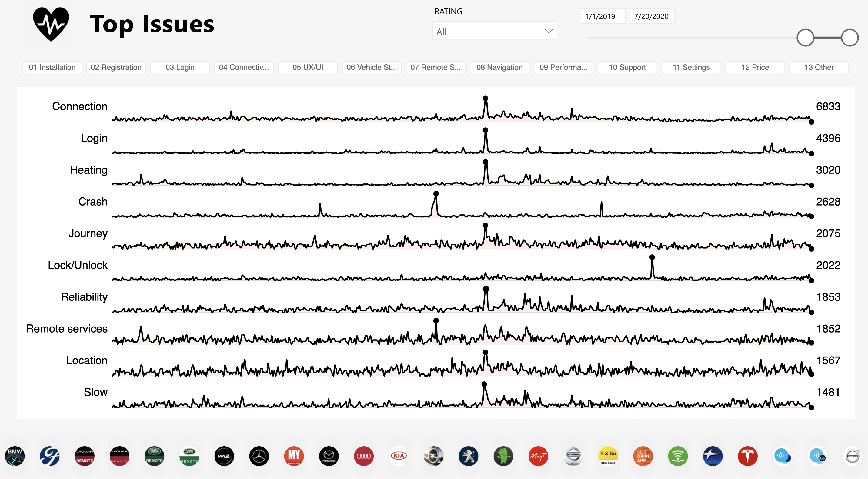Click the Reliability row label
The width and height of the screenshot is (868, 479).
pos(84,297)
